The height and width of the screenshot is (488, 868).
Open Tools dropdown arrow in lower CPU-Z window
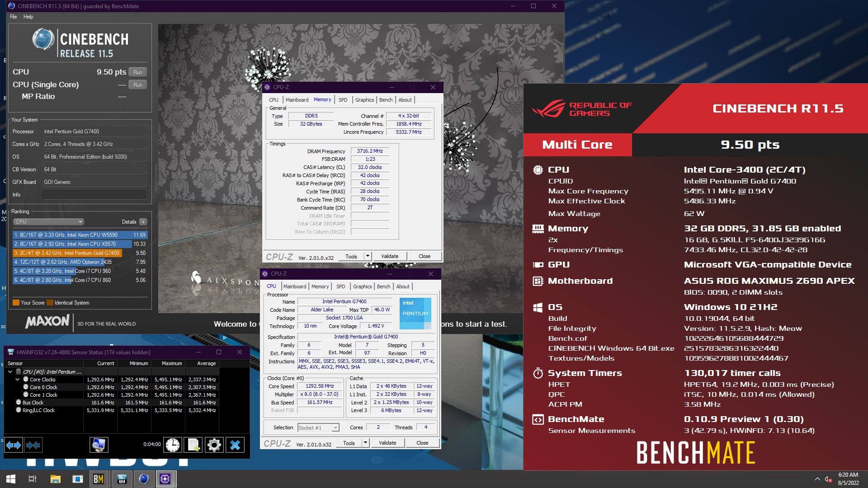point(365,443)
